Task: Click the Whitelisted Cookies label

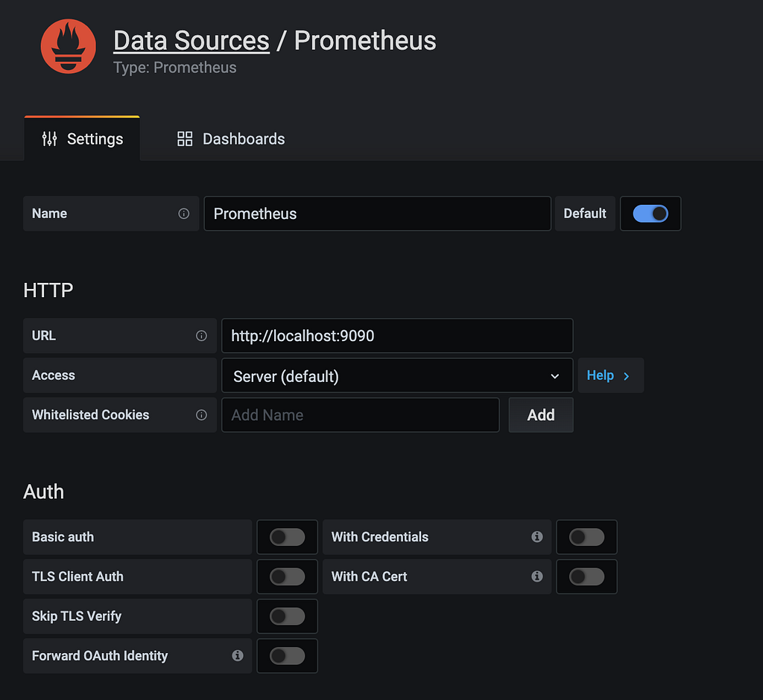Action: (90, 415)
